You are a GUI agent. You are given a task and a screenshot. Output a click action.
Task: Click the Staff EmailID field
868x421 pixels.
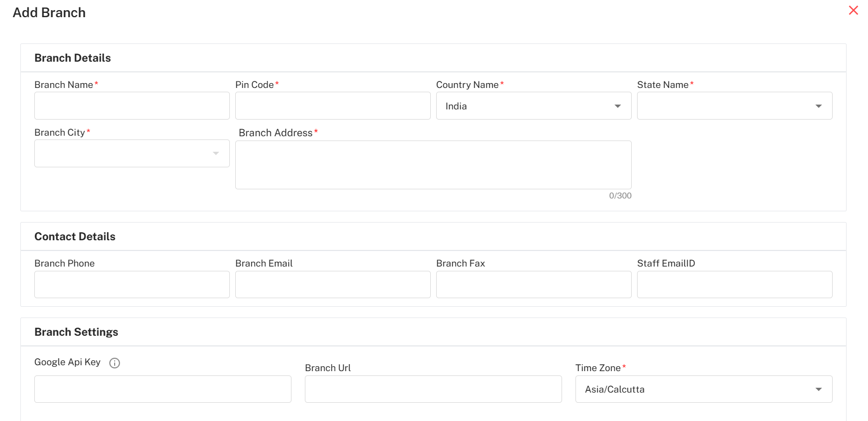734,284
